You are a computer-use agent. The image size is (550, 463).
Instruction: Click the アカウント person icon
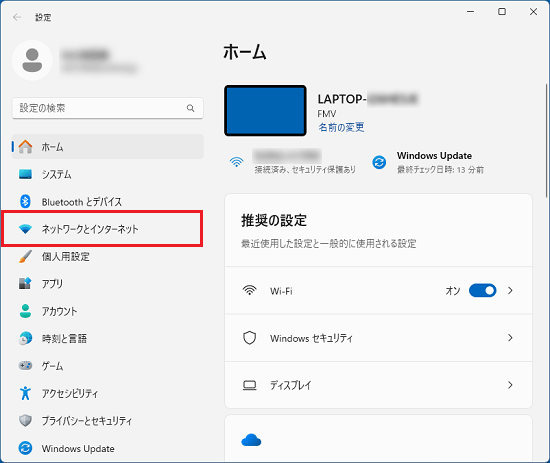pos(25,311)
